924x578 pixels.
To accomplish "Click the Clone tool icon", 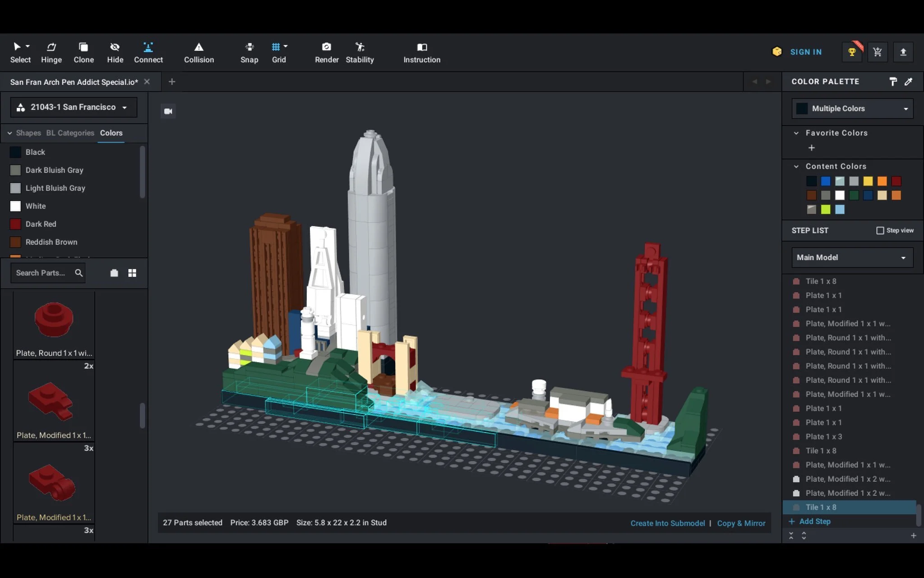I will click(x=83, y=47).
